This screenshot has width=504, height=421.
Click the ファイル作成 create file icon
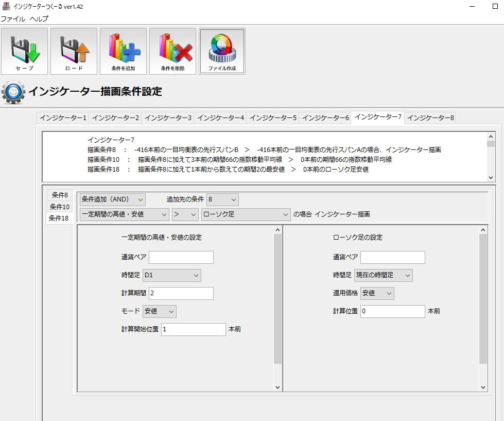[222, 51]
